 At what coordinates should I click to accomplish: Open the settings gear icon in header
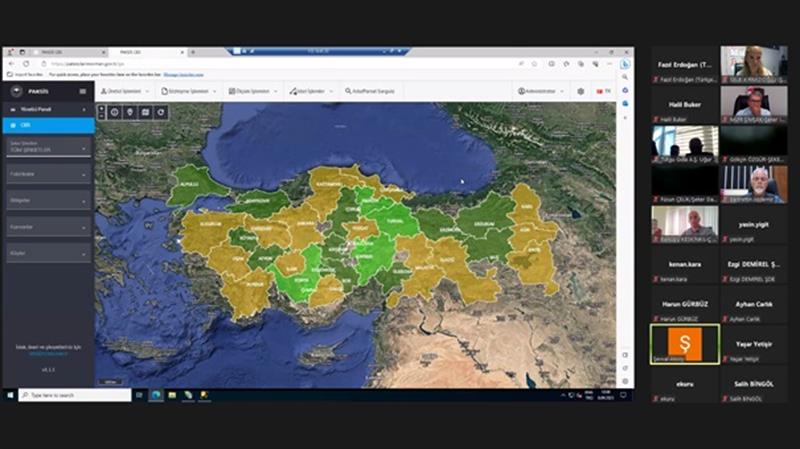[x=580, y=91]
